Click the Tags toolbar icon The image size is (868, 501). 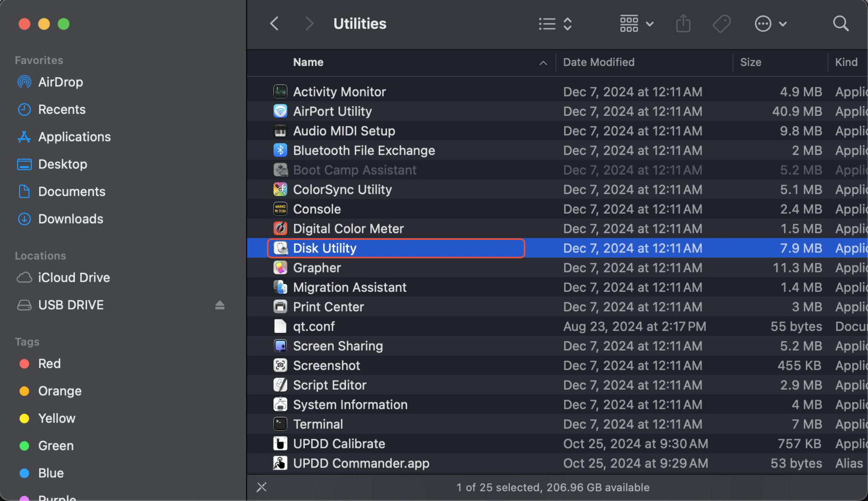point(721,24)
